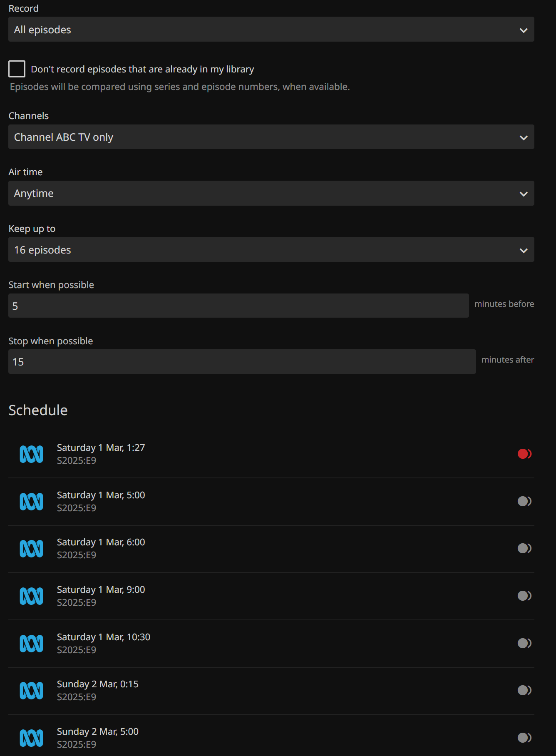Click the record icon for Sunday 0:15

(x=524, y=690)
